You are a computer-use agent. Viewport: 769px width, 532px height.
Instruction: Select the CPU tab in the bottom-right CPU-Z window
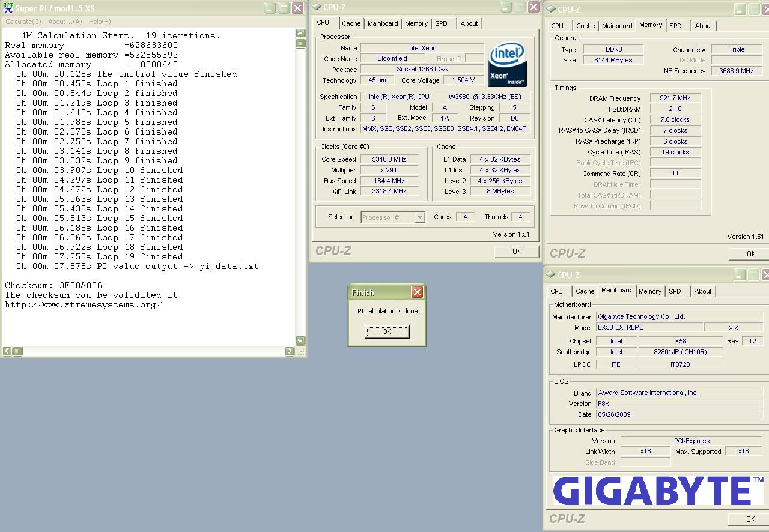[x=557, y=291]
